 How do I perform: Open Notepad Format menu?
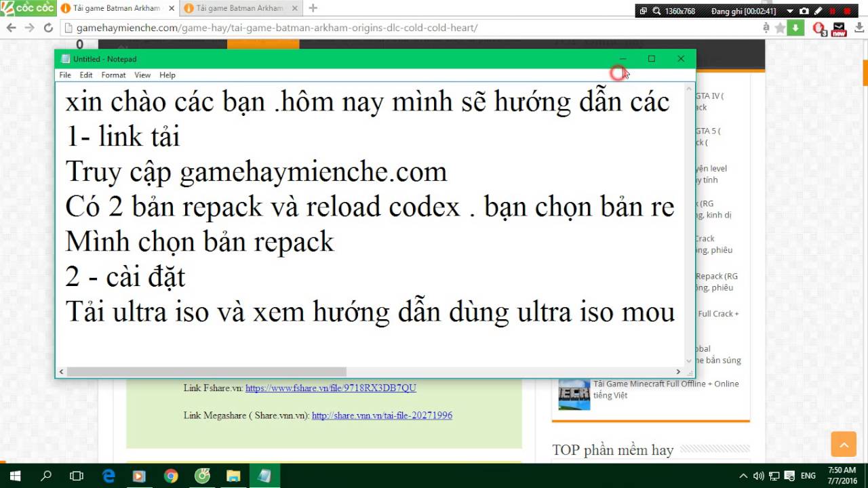tap(114, 75)
